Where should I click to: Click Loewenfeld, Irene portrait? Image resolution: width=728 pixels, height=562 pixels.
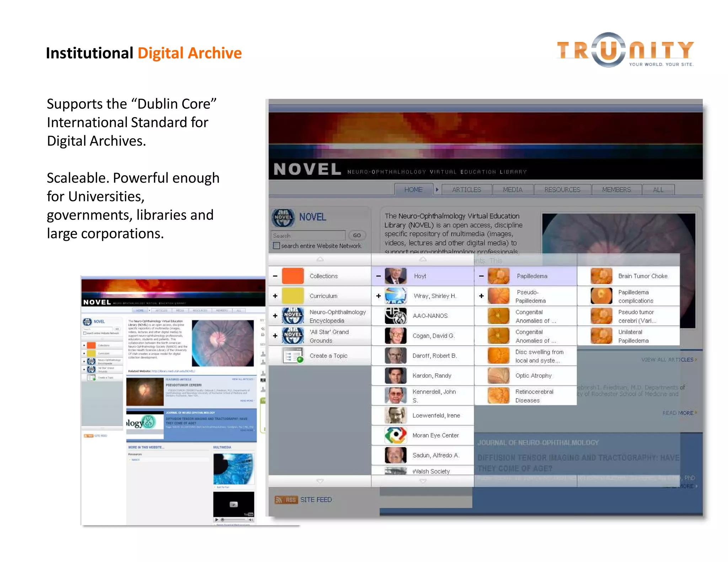pyautogui.click(x=396, y=415)
